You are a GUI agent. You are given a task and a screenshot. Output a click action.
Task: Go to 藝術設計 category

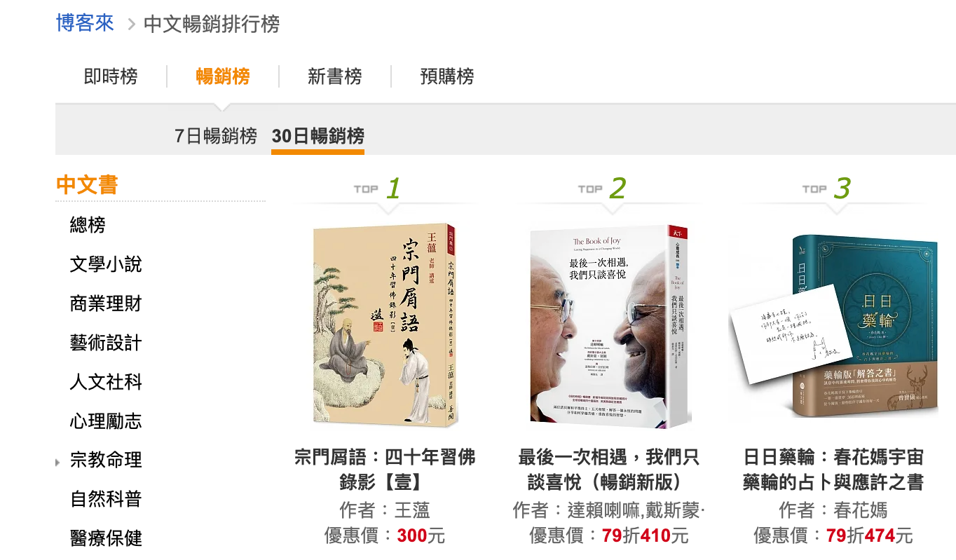point(106,343)
